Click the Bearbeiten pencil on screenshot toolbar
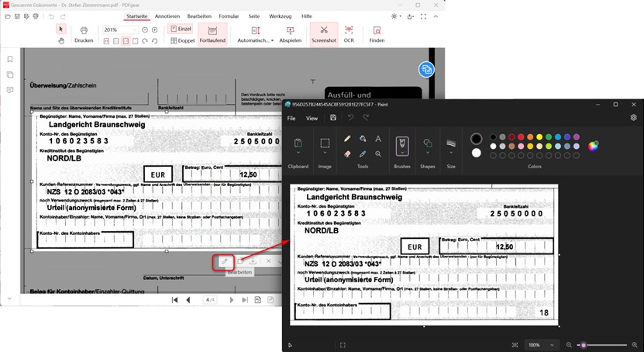This screenshot has height=352, width=644. (x=224, y=261)
